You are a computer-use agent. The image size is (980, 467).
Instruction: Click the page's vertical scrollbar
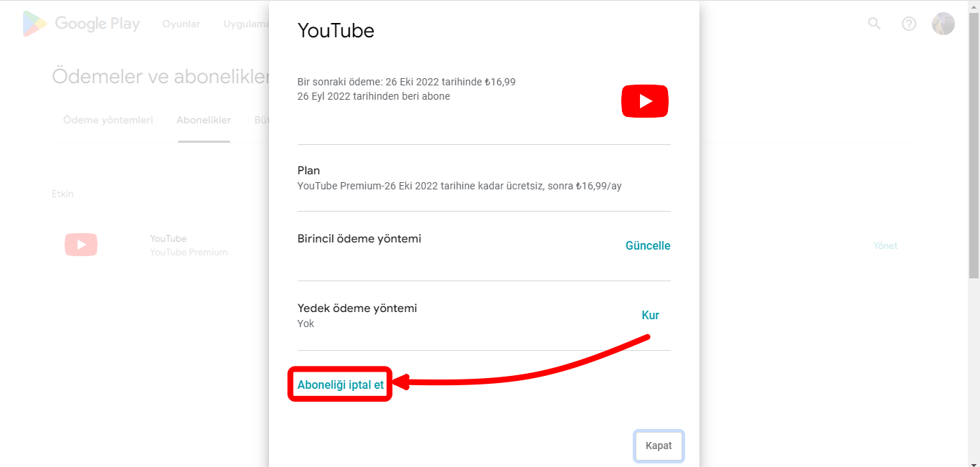[x=974, y=143]
